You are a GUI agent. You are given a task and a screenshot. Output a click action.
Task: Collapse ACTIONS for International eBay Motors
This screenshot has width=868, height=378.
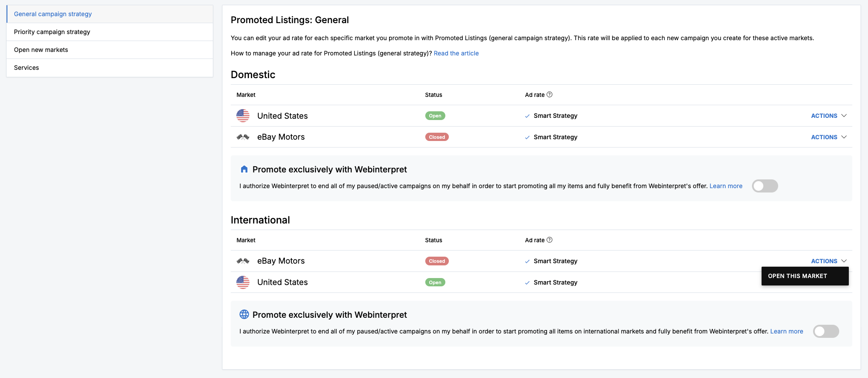pos(829,261)
